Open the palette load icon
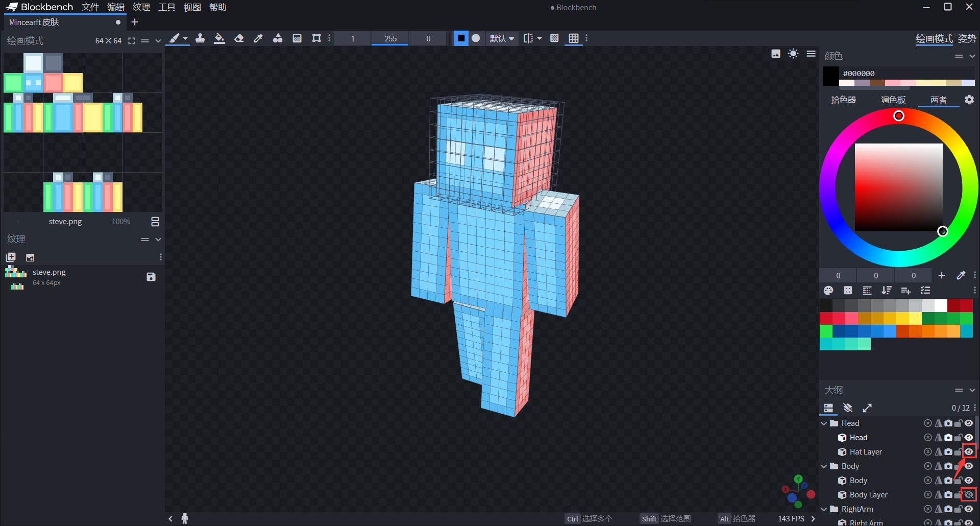The image size is (980, 526). point(828,291)
